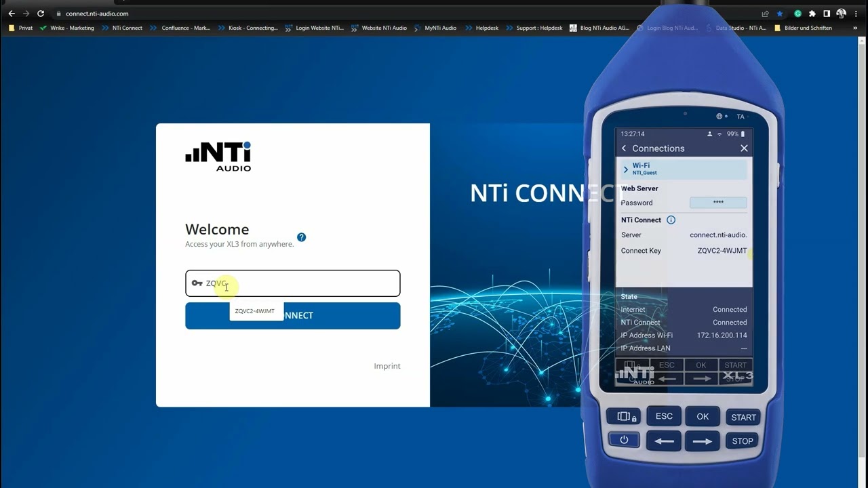Share this page via the share icon
Screen dimensions: 868x488
766,14
